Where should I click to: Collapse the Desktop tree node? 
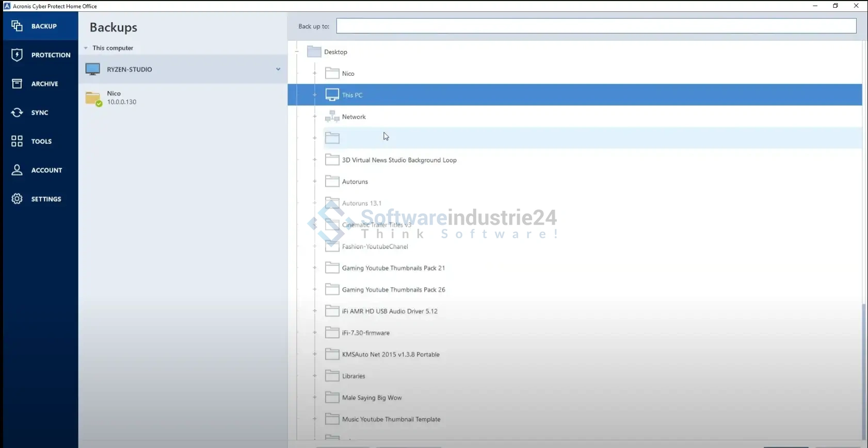(297, 52)
